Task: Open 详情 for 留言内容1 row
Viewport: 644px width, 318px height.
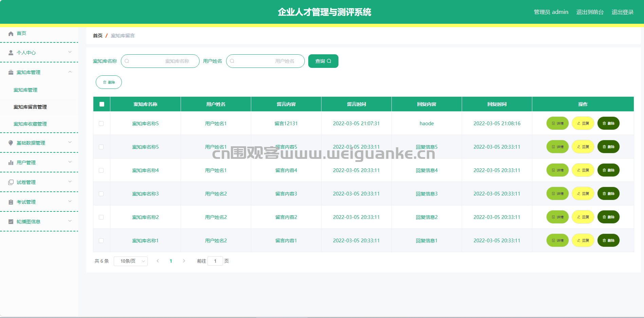Action: click(x=557, y=240)
